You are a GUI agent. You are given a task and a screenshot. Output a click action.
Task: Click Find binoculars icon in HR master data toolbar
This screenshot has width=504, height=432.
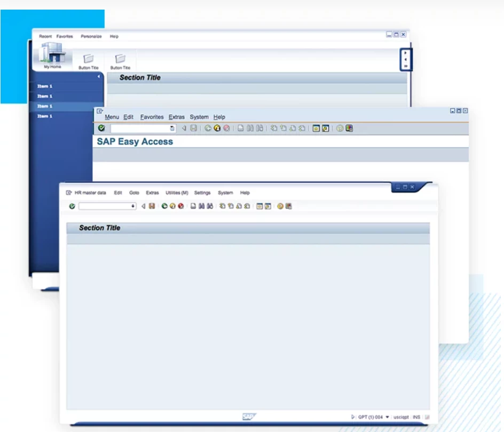[201, 206]
